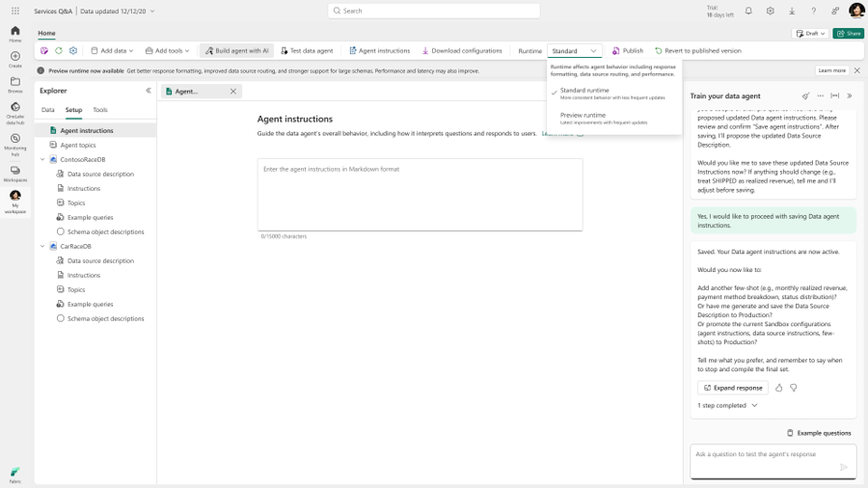Click the blue settings gear toolbar icon
This screenshot has width=868, height=488.
pyautogui.click(x=73, y=50)
